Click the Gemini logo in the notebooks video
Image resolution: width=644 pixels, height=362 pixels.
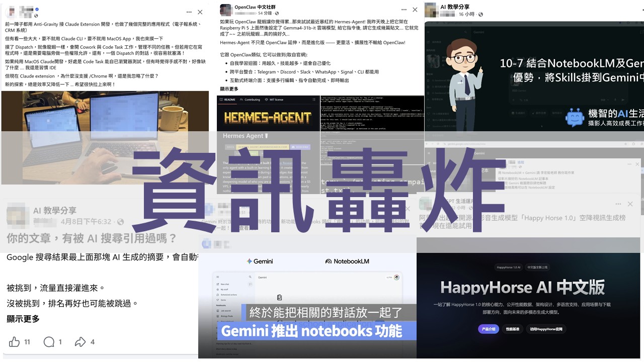pos(260,261)
